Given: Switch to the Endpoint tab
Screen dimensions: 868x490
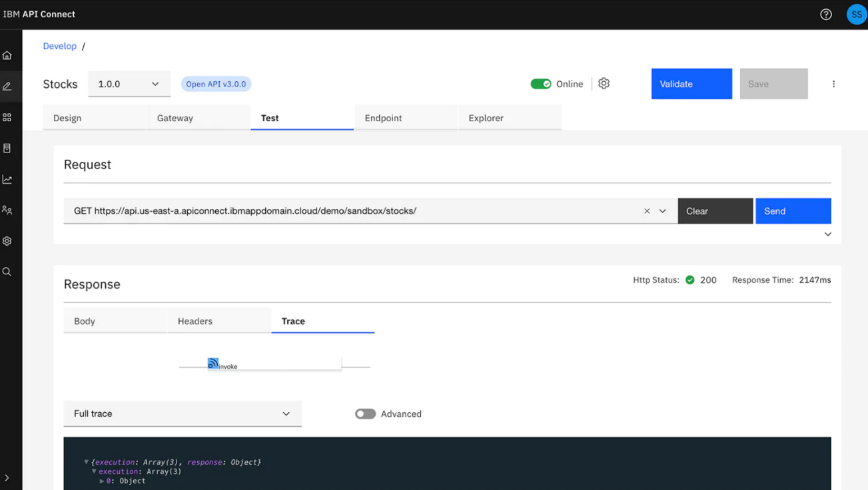Looking at the screenshot, I should (x=406, y=118).
